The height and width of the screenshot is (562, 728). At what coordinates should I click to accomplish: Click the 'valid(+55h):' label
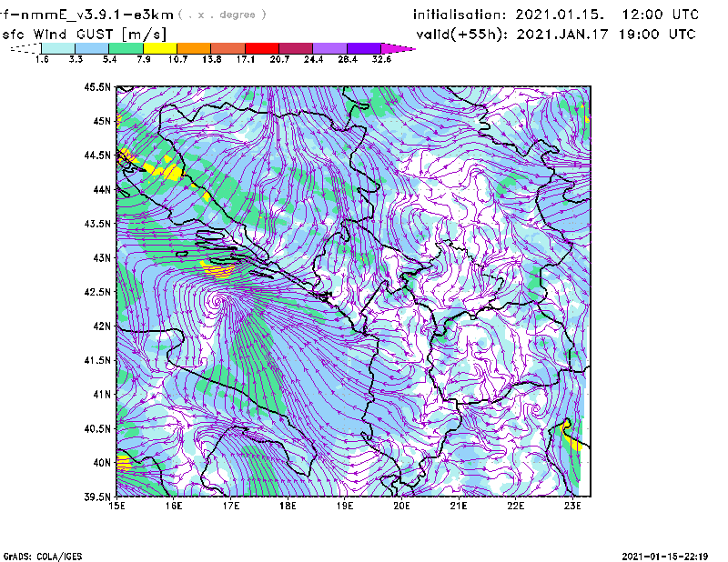point(463,35)
